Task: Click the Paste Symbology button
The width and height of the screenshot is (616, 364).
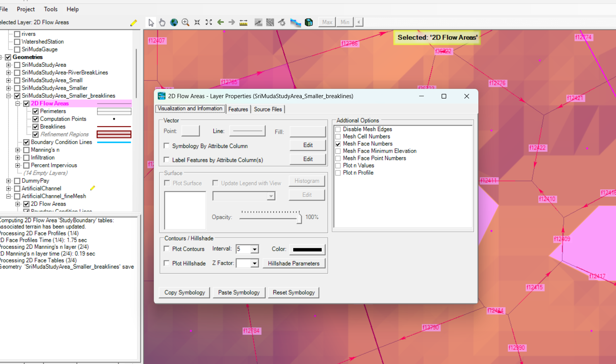Action: [x=239, y=293]
